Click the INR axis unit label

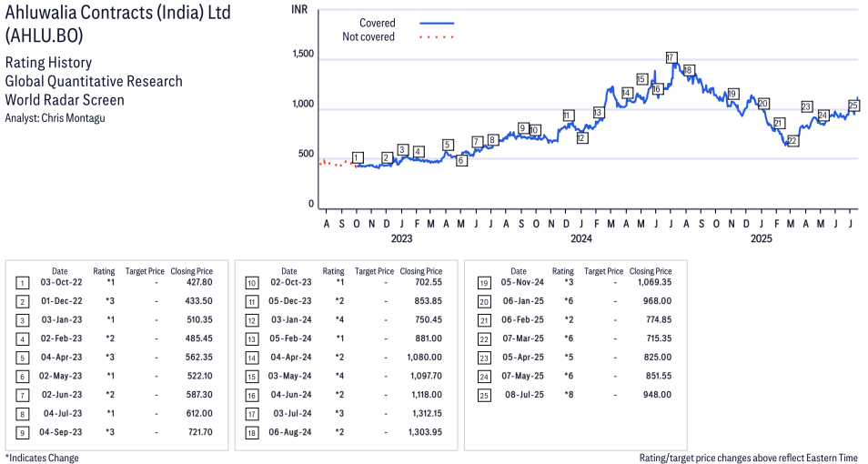pyautogui.click(x=299, y=9)
